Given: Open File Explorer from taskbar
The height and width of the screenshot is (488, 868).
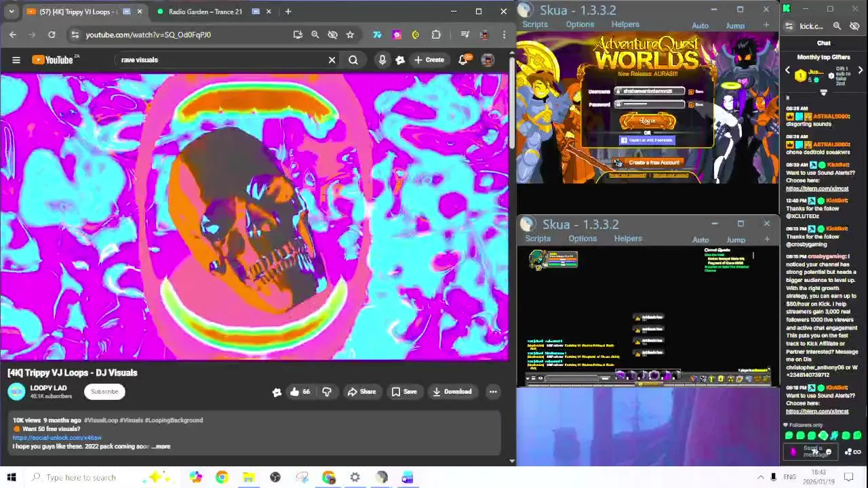Looking at the screenshot, I should [248, 477].
